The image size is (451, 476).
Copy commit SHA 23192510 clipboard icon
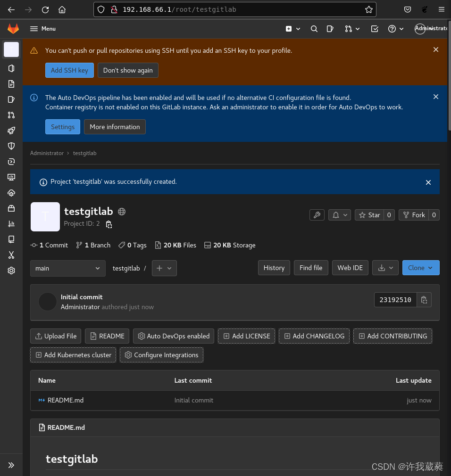point(424,300)
